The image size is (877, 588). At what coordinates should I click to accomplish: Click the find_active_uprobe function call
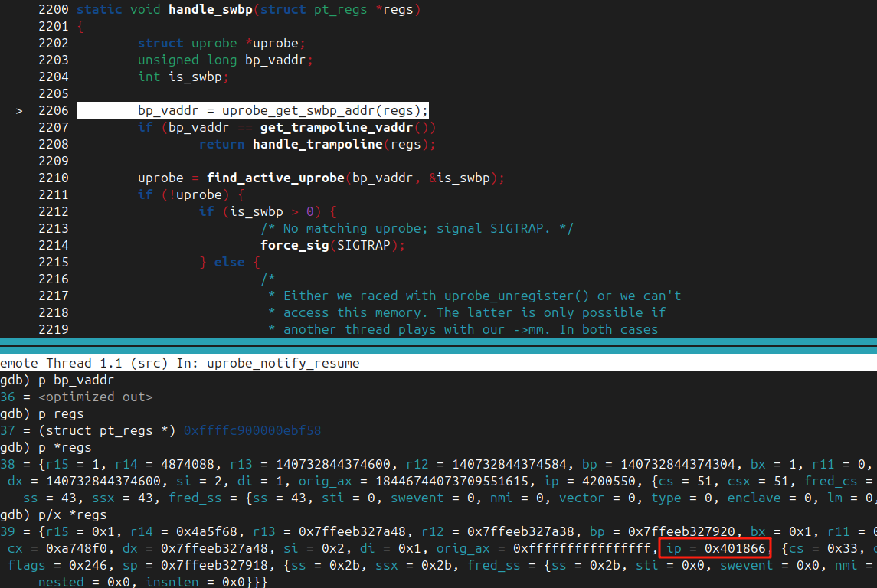pos(275,178)
